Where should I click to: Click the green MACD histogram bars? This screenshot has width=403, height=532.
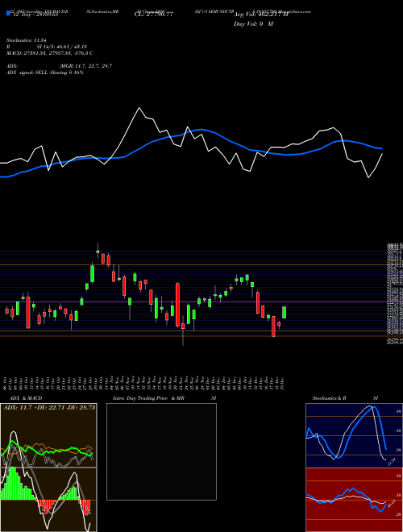[x=15, y=484]
